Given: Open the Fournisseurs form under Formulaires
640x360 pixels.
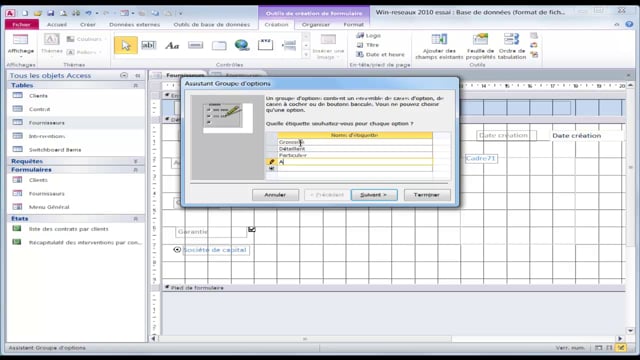Looking at the screenshot, I should [47, 193].
